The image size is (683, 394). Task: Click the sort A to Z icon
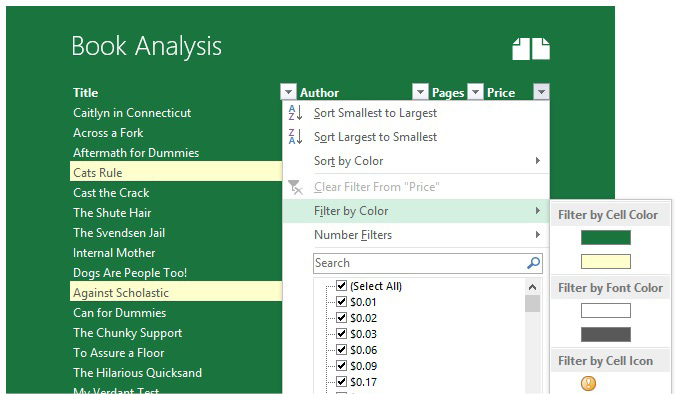pos(295,113)
